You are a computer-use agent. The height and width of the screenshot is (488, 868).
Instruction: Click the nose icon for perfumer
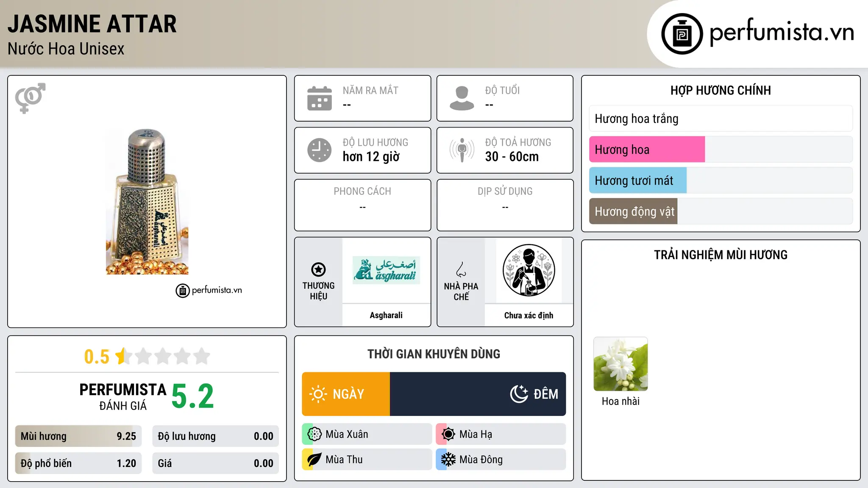click(x=461, y=269)
